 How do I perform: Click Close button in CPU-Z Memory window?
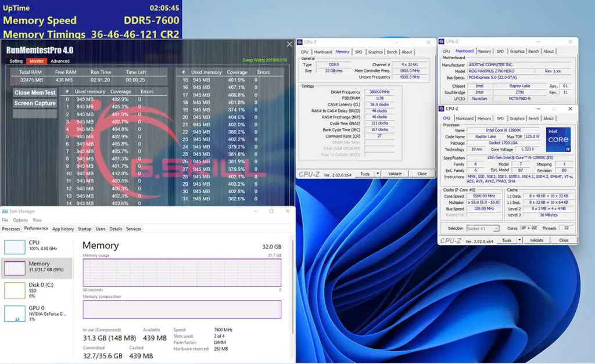422,174
